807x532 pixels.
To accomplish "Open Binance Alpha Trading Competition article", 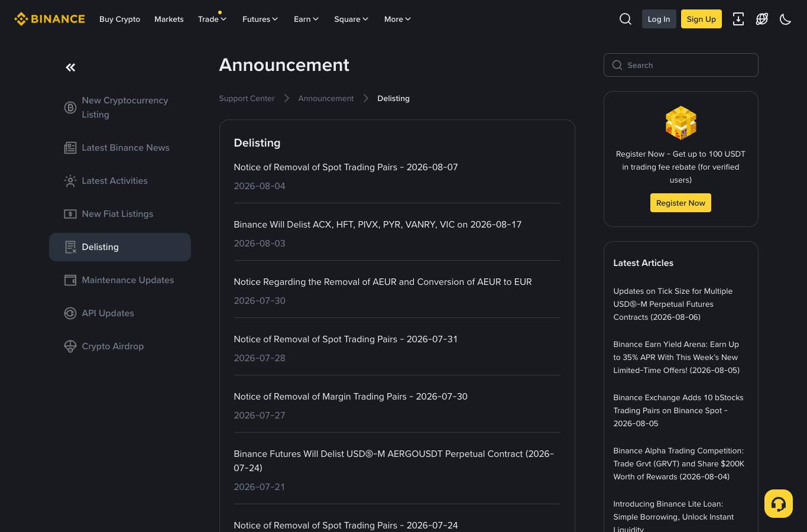I will coord(679,463).
